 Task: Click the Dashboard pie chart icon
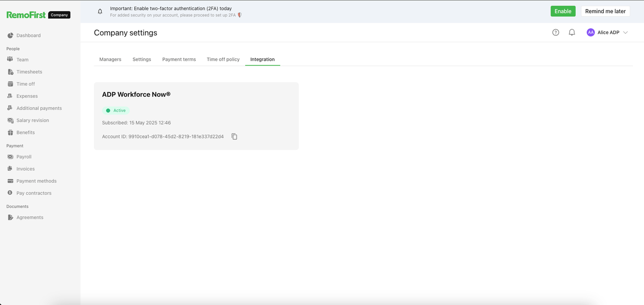click(10, 35)
